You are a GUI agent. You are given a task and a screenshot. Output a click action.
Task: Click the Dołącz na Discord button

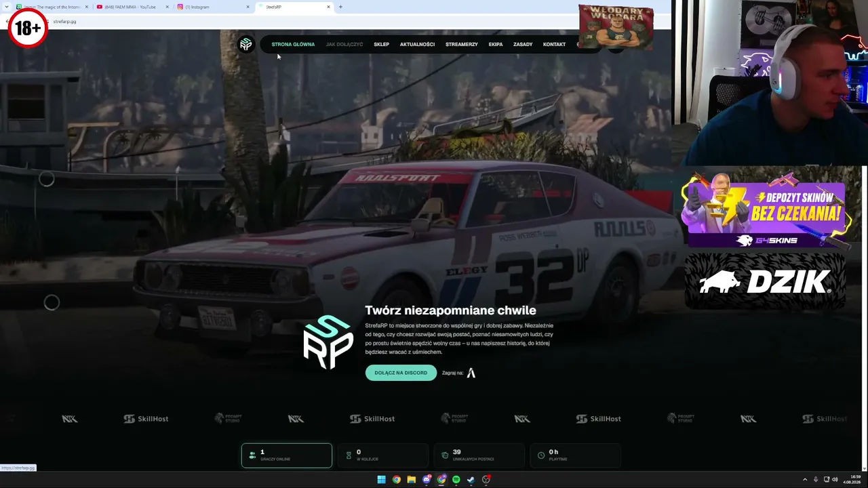401,373
